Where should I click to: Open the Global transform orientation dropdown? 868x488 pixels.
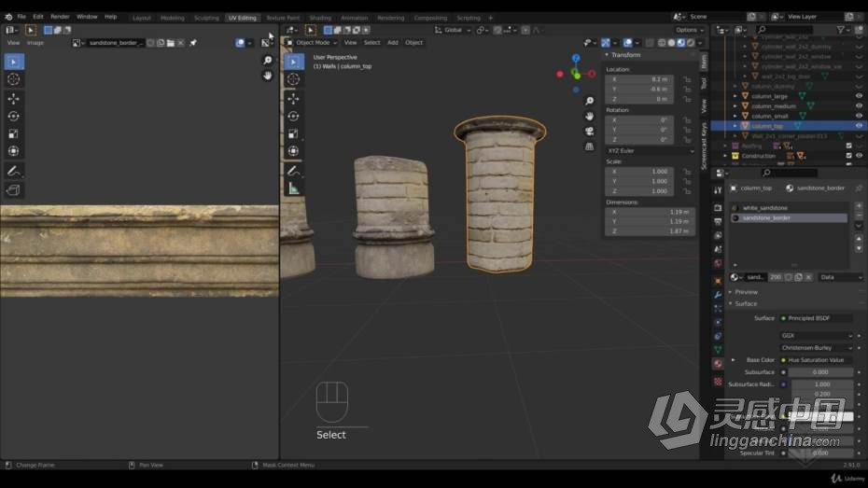point(453,30)
